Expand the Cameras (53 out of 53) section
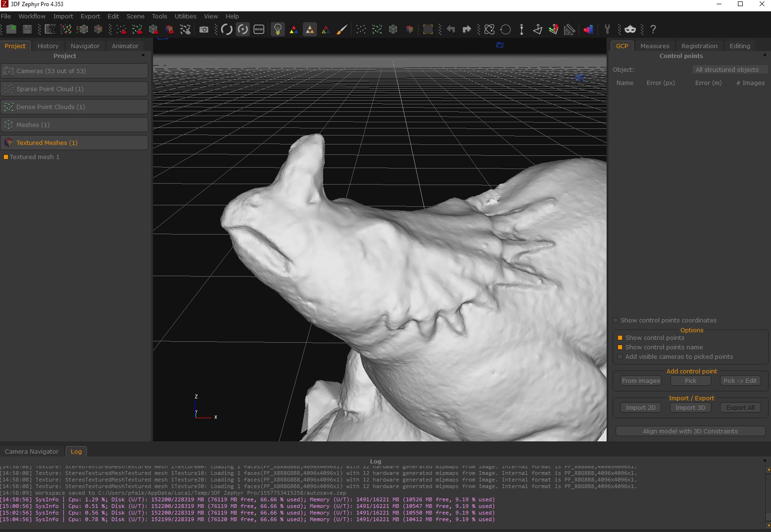This screenshot has width=771, height=532. click(x=74, y=71)
